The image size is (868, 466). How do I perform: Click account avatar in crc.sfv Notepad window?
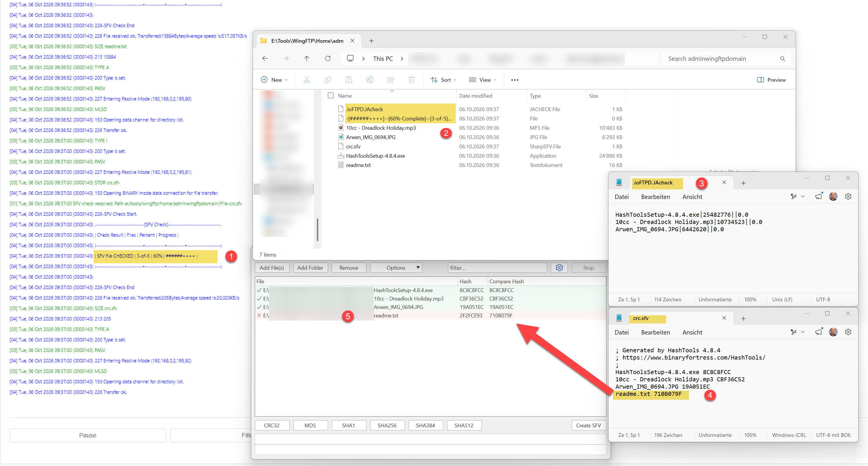click(x=833, y=332)
